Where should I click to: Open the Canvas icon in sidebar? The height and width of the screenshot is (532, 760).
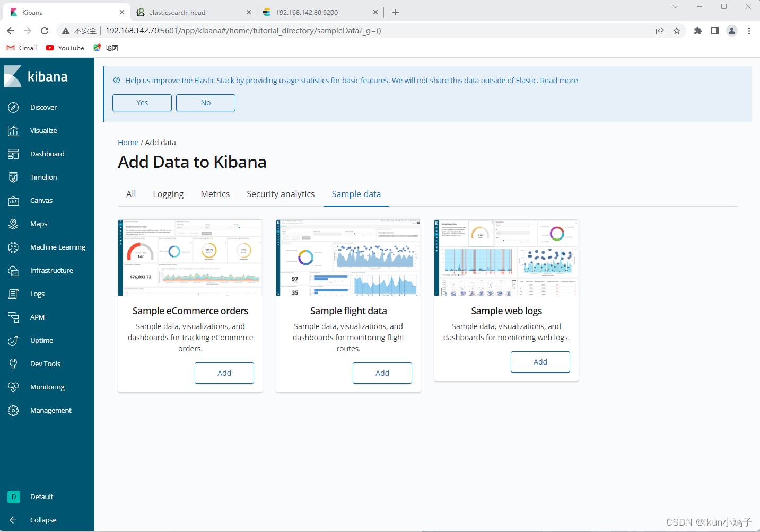[x=13, y=201]
